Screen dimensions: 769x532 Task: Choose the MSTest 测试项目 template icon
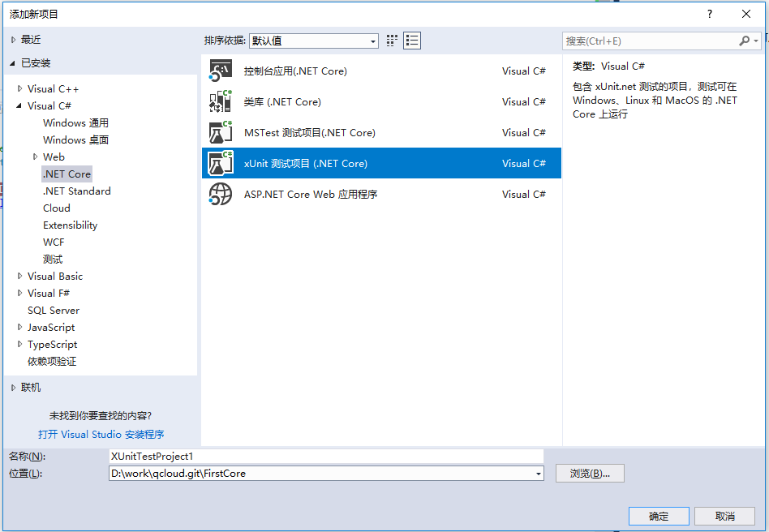click(x=220, y=132)
